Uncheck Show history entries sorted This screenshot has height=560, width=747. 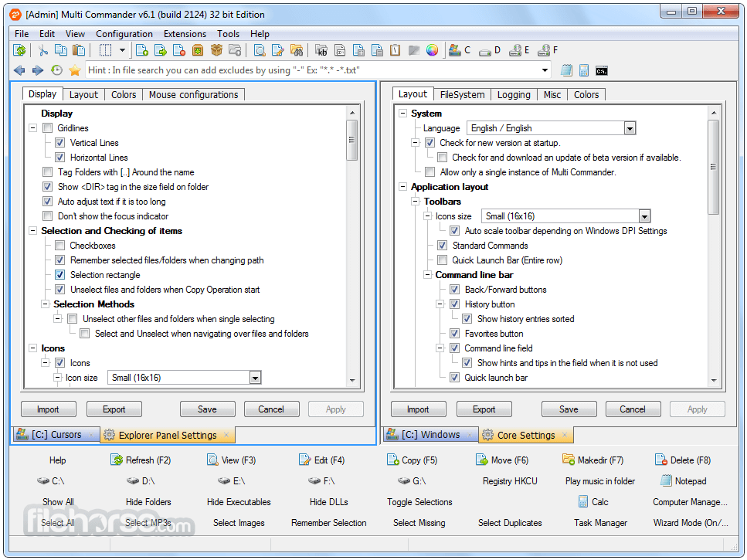[467, 319]
